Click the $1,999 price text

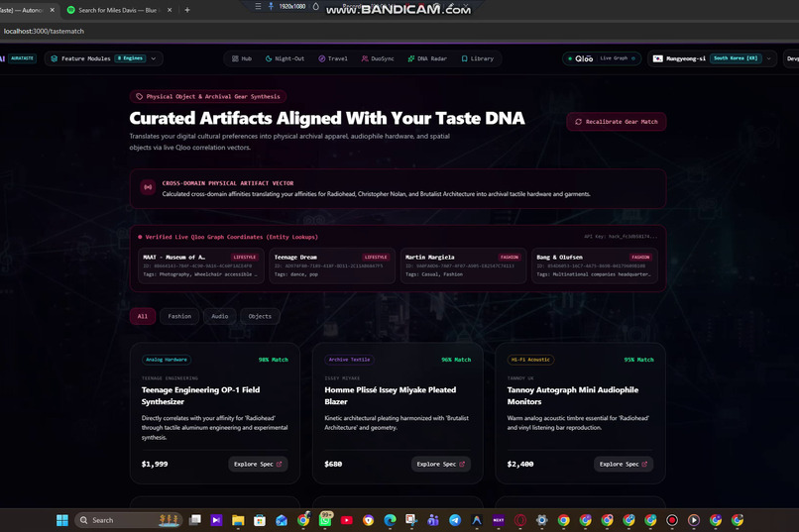(x=155, y=464)
